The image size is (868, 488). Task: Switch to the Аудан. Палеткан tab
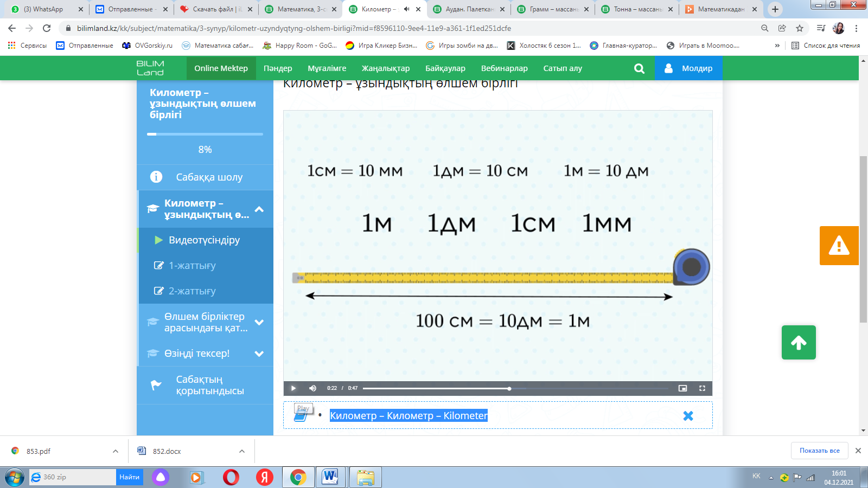470,9
